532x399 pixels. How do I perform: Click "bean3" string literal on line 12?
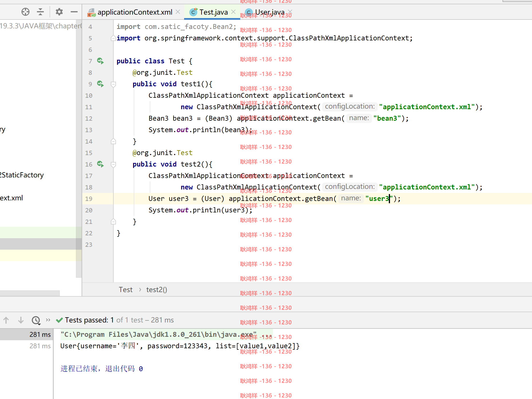(387, 118)
